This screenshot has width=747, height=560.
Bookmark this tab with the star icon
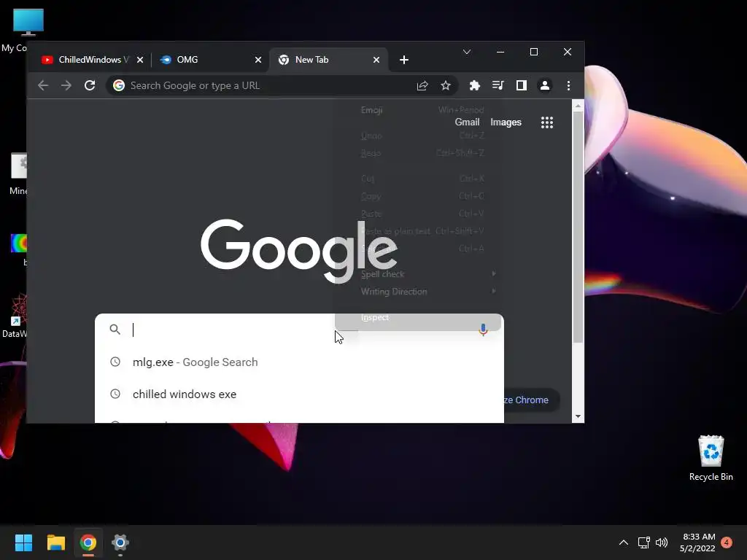tap(446, 86)
